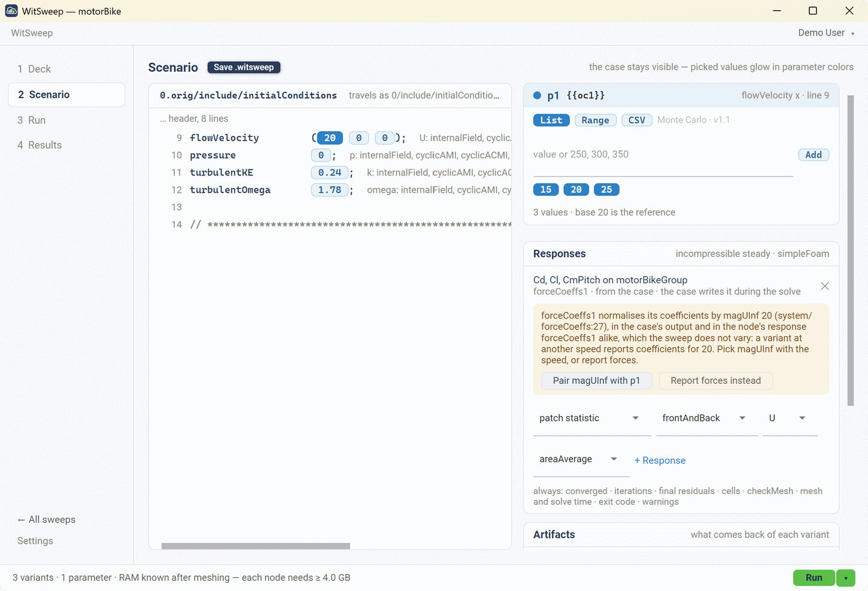Click the right panel vertical scrollbar

pos(851,251)
